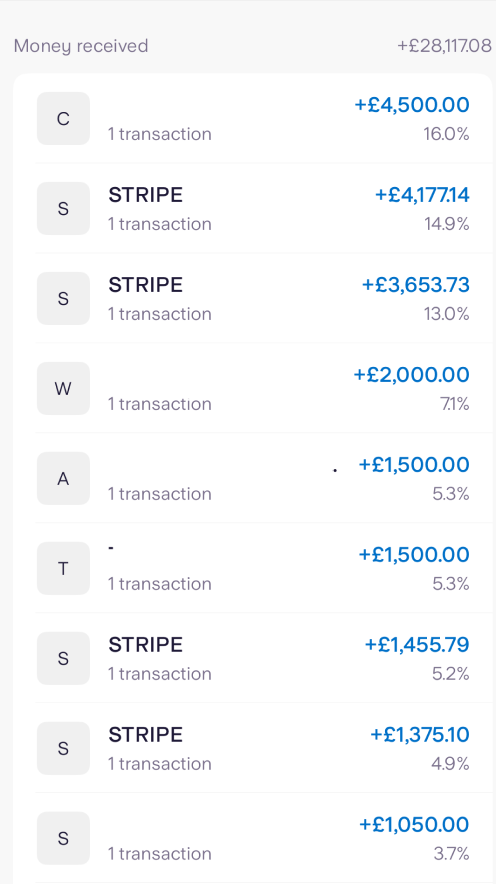496x884 pixels.
Task: Tap the S icon beside the +£1,455.79 Stripe entry
Action: coord(63,658)
